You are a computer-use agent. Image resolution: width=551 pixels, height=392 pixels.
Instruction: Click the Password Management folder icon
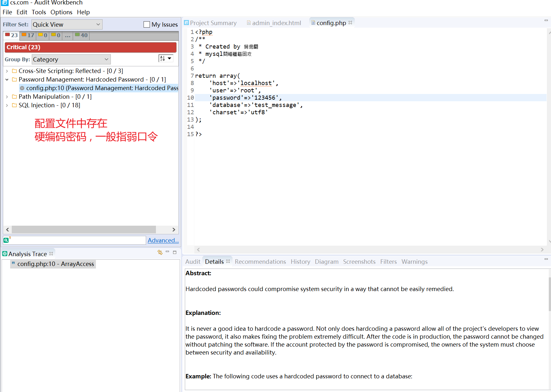point(14,79)
